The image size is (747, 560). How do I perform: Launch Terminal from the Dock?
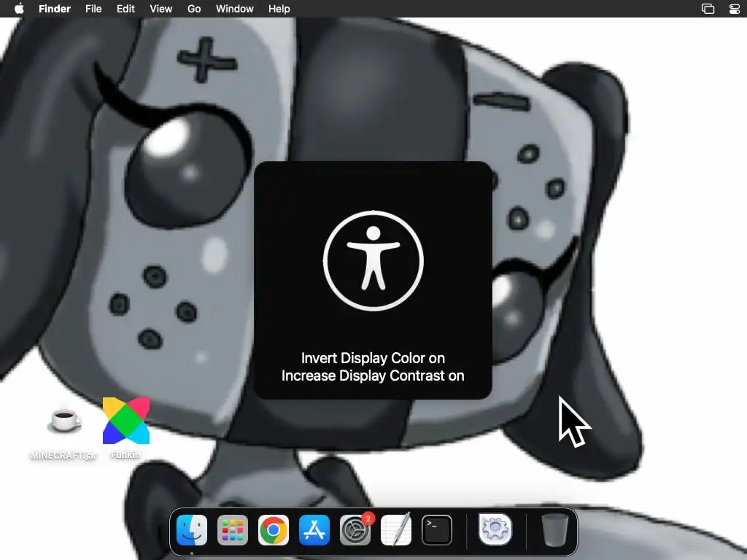pyautogui.click(x=437, y=530)
